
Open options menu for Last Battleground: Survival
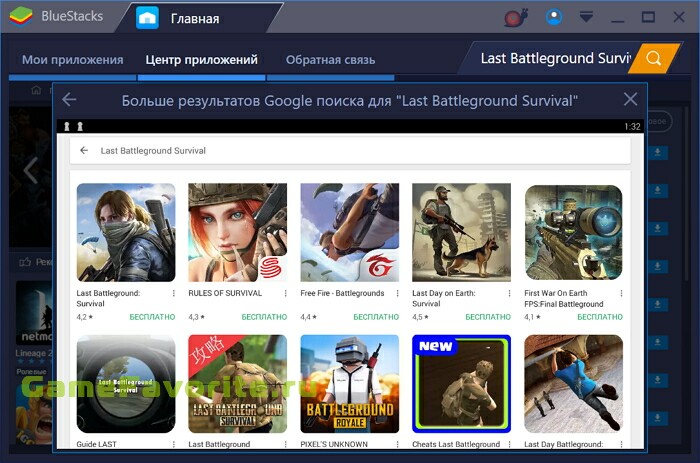click(174, 293)
